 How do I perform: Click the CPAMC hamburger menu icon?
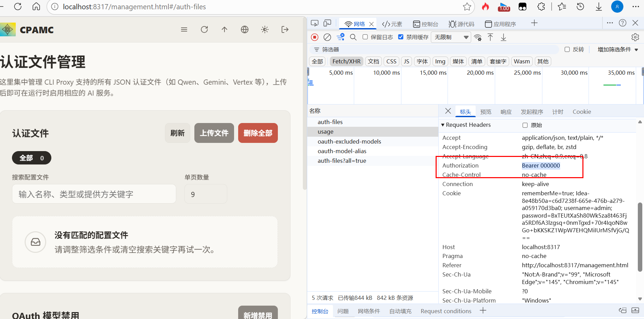[184, 29]
